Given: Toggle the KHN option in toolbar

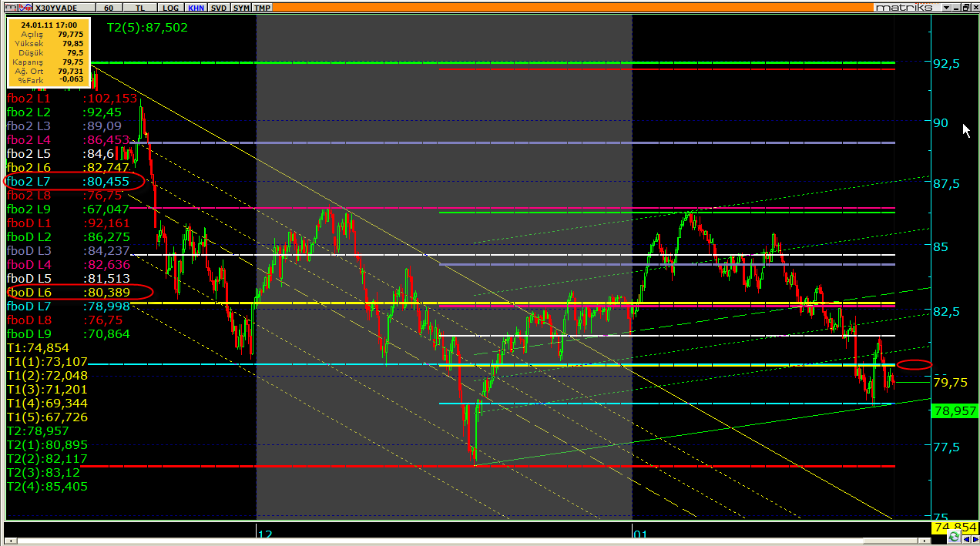Looking at the screenshot, I should (196, 7).
